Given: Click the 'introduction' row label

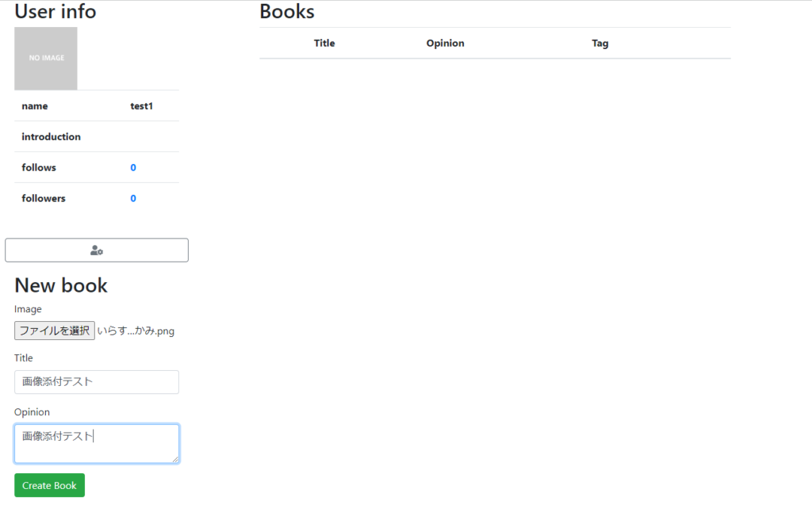Looking at the screenshot, I should tap(52, 137).
